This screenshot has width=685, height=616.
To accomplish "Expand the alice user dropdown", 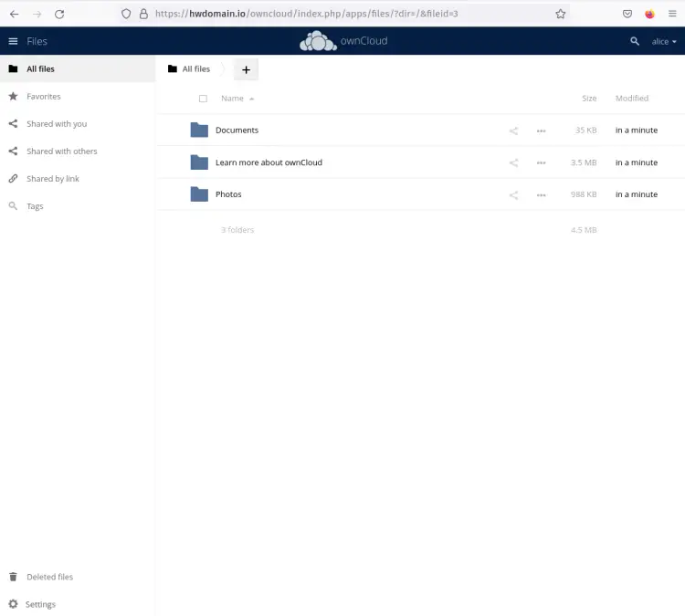I will pyautogui.click(x=664, y=42).
